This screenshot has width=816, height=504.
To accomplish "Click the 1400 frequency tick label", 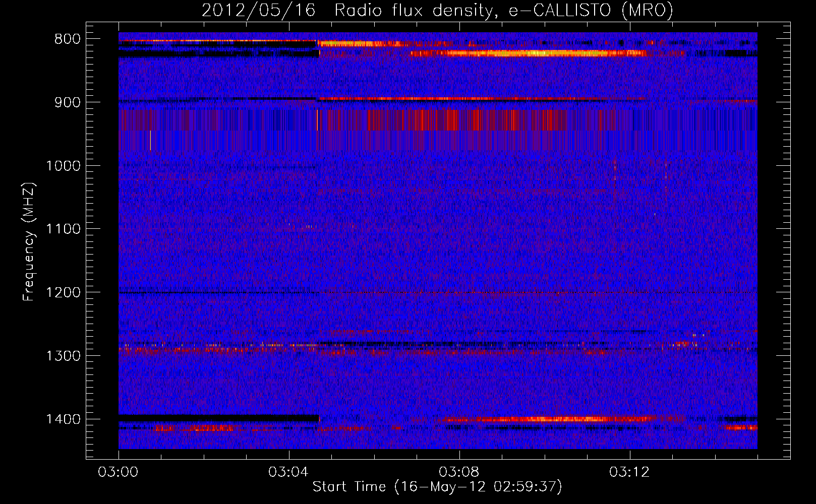I will click(63, 419).
